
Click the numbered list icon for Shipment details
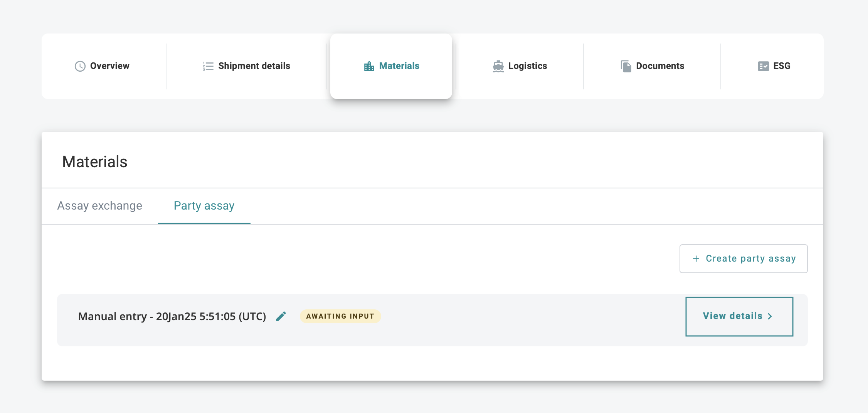pyautogui.click(x=208, y=66)
